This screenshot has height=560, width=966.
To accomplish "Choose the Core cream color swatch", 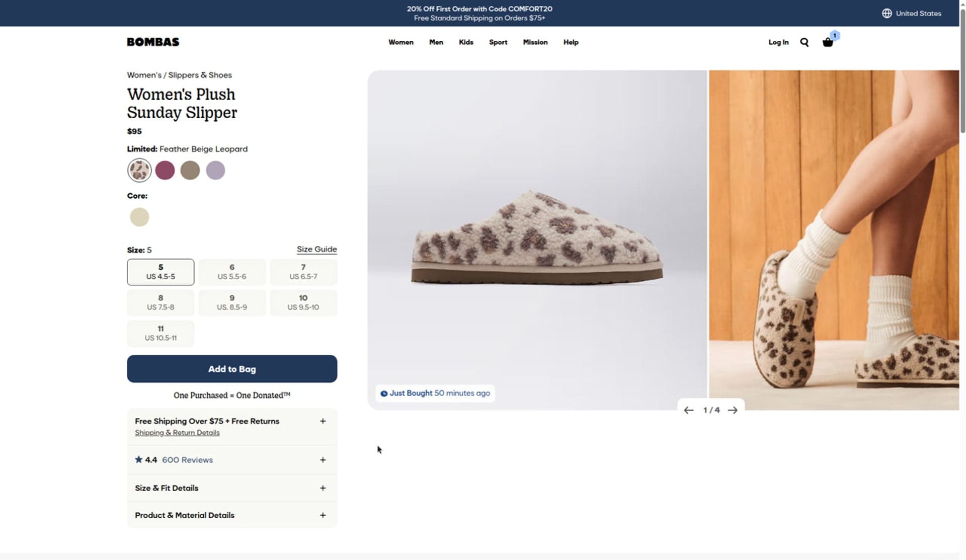I will [139, 217].
